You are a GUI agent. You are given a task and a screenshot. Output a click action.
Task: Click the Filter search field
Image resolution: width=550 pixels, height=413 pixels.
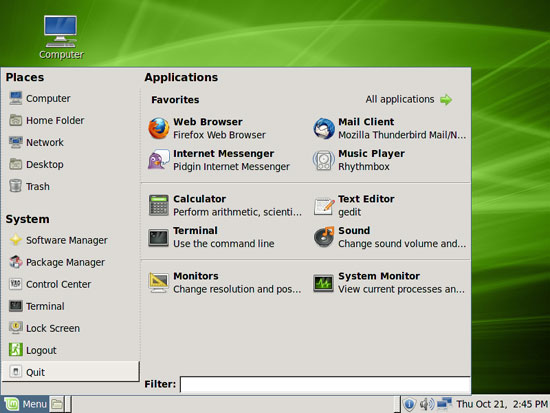coord(325,384)
